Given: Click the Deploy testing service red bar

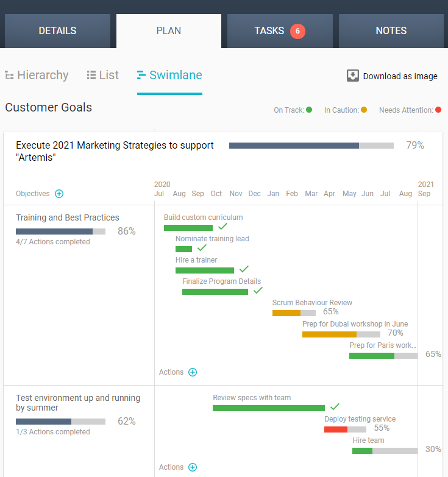Looking at the screenshot, I should pos(336,429).
